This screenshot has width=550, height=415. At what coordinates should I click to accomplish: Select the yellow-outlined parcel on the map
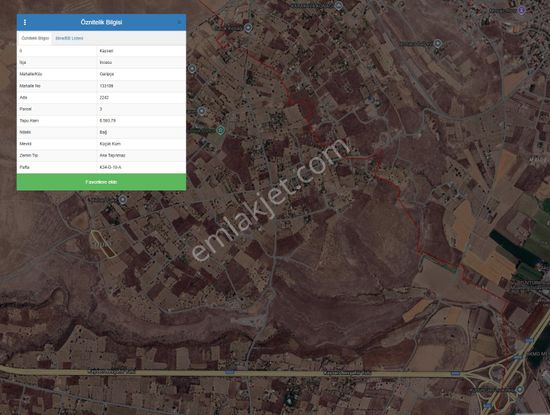click(x=103, y=244)
